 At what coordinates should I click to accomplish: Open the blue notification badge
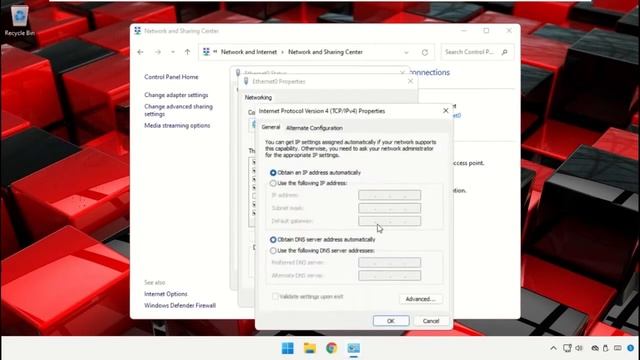pos(631,348)
